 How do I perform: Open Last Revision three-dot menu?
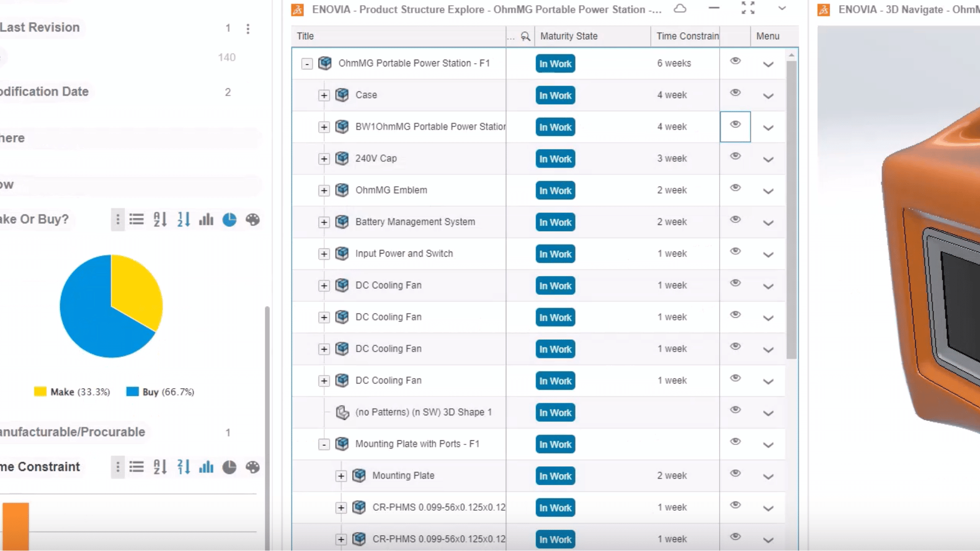coord(248,29)
